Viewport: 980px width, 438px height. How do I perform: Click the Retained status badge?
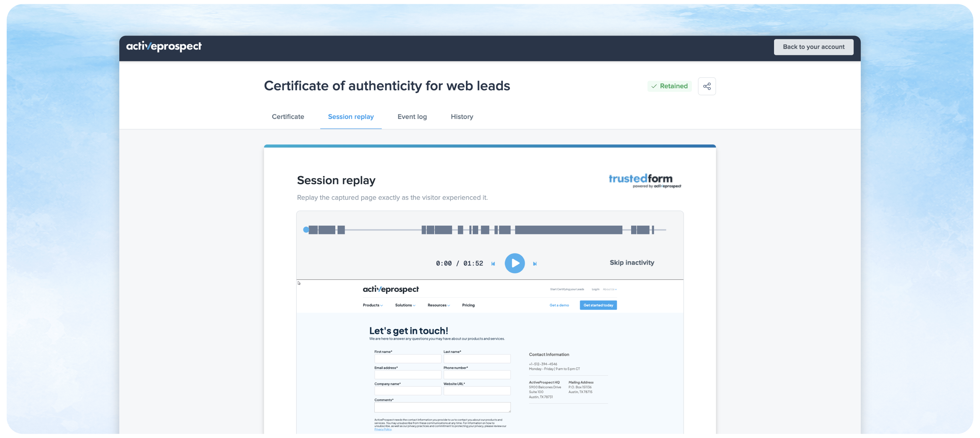tap(670, 86)
